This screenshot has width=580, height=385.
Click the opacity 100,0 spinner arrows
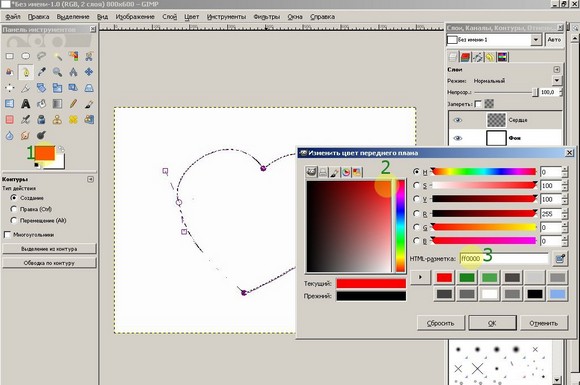pyautogui.click(x=561, y=92)
